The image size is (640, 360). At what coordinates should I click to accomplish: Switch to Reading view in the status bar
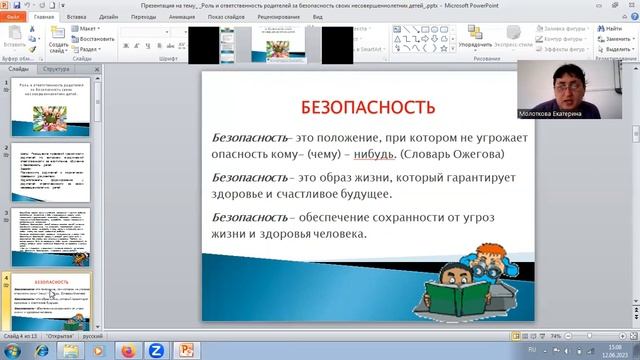pos(533,336)
